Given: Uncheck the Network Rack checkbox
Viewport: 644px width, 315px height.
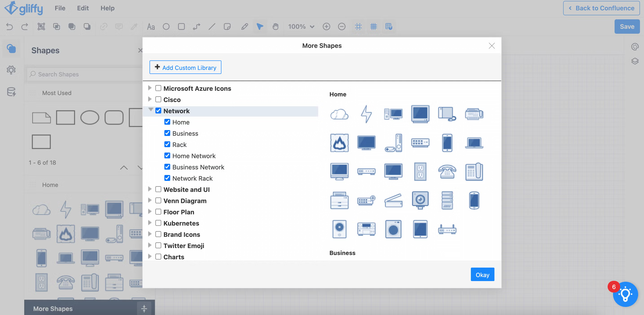Looking at the screenshot, I should [167, 178].
